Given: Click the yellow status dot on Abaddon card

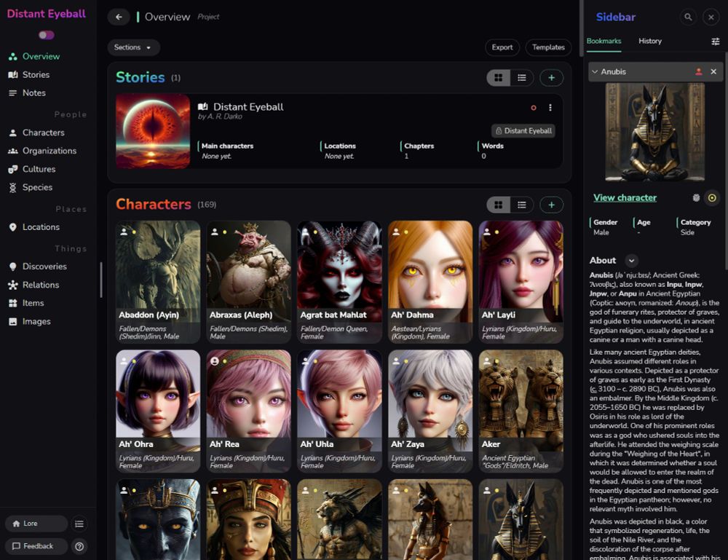Looking at the screenshot, I should (x=134, y=232).
